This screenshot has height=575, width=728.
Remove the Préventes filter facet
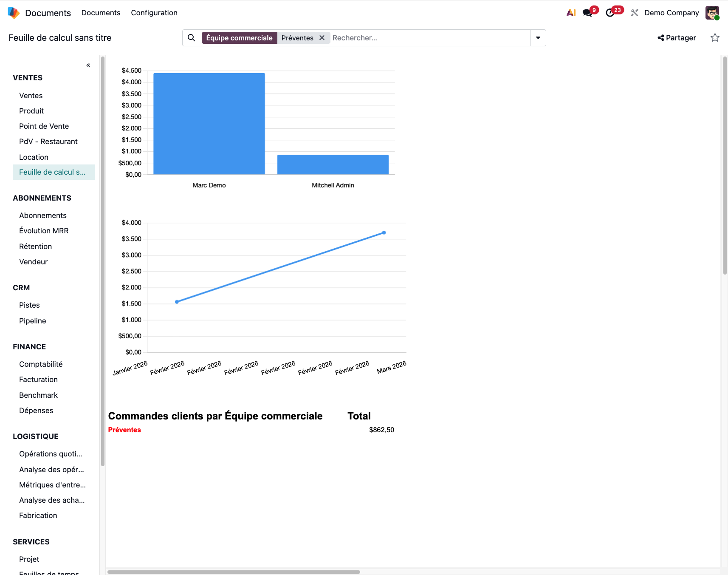tap(322, 38)
